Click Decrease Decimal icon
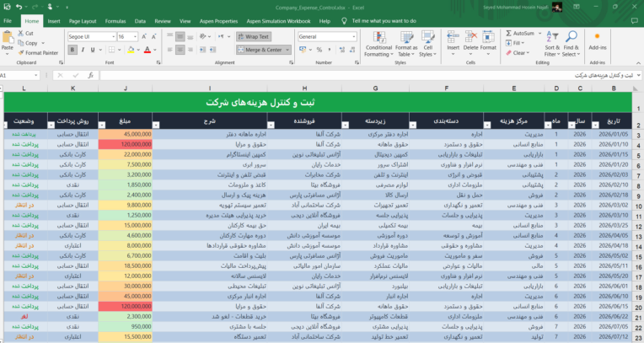Image resolution: width=644 pixels, height=343 pixels. tap(352, 50)
